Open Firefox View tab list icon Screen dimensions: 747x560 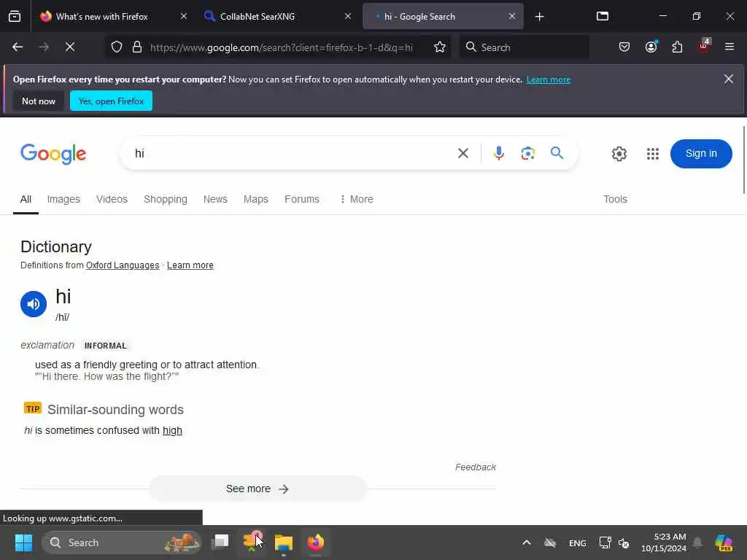[15, 16]
